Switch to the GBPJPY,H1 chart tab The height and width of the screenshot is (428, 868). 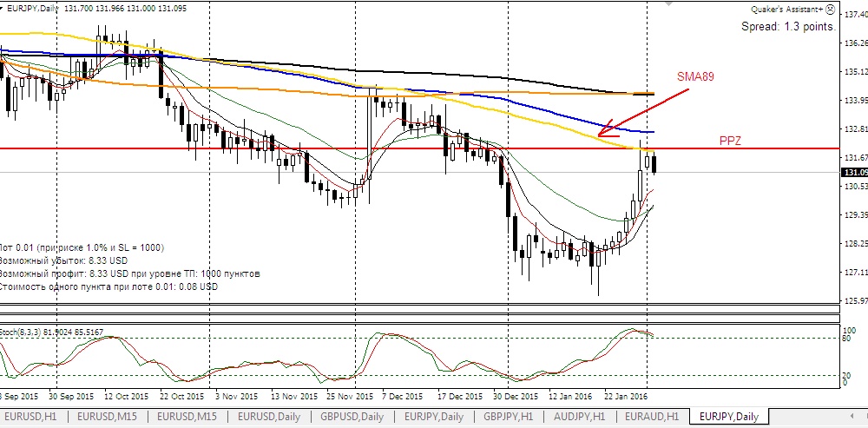click(x=508, y=417)
